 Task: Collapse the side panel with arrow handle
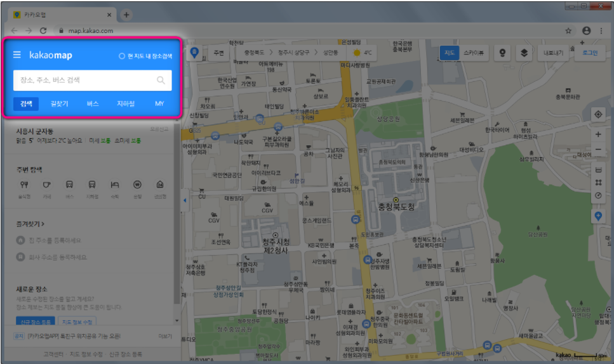coord(185,200)
